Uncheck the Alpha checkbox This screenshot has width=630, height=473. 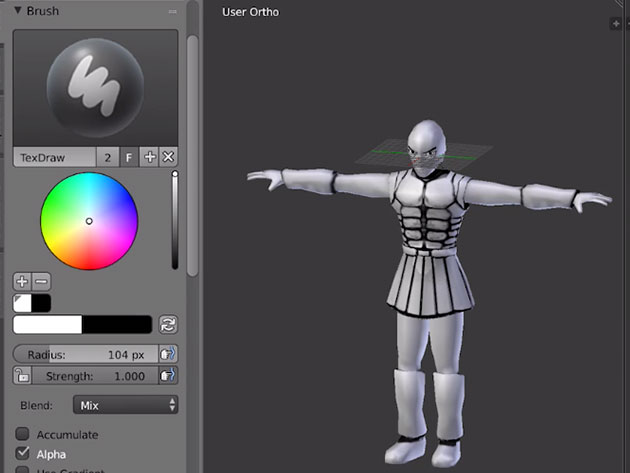point(22,453)
